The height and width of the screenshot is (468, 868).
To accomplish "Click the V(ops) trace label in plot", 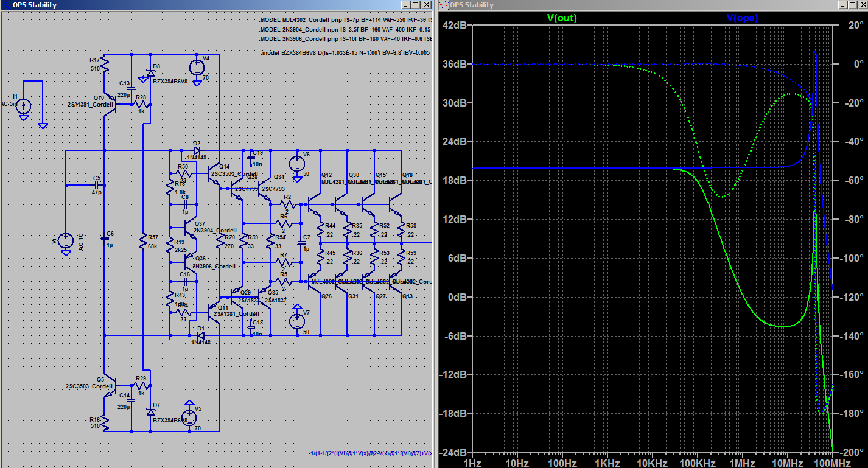I will (743, 18).
